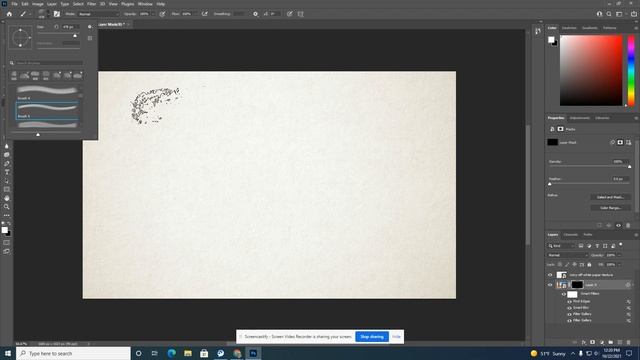640x360 pixels.
Task: Toggle mask visibility eye in Properties panel
Action: [618, 225]
